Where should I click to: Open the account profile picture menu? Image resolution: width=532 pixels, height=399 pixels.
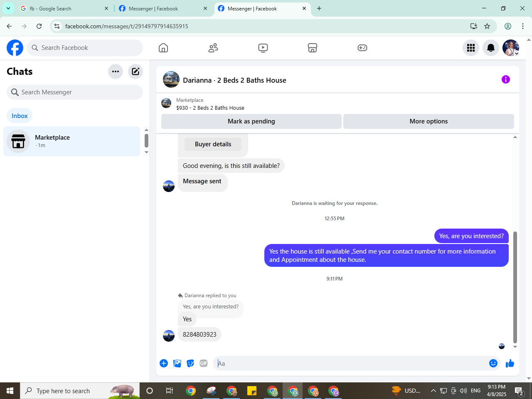click(x=511, y=48)
